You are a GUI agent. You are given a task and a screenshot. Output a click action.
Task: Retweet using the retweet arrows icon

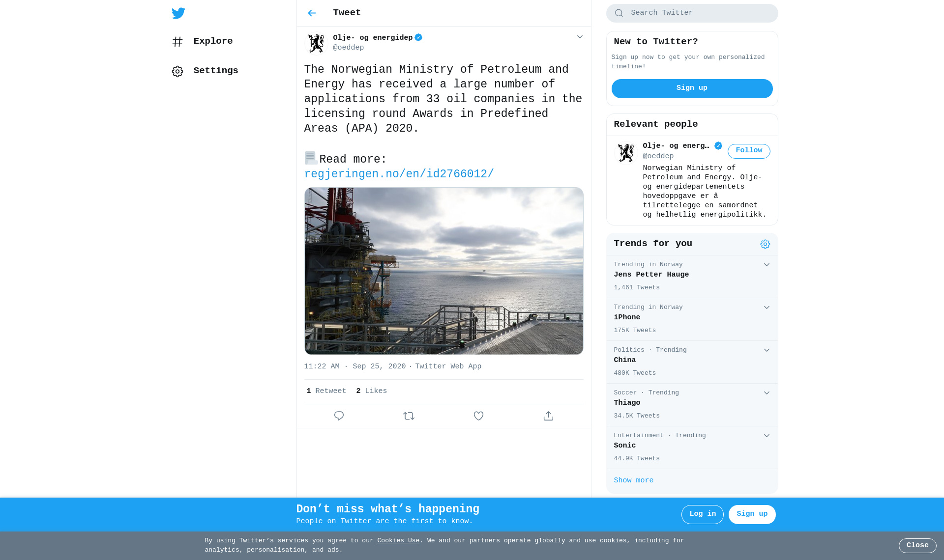tap(409, 416)
